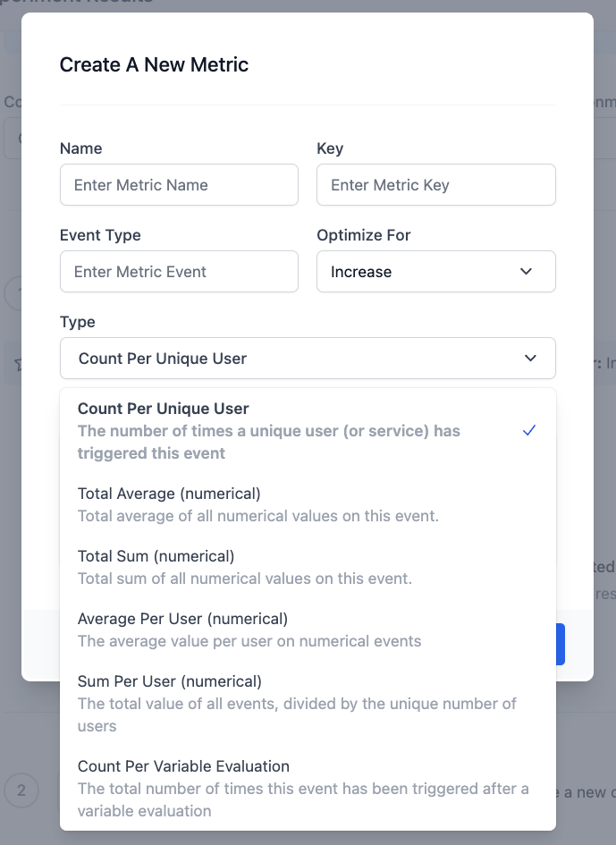Collapse the Type dropdown showing Count Per Unique User
The height and width of the screenshot is (845, 616).
(308, 359)
